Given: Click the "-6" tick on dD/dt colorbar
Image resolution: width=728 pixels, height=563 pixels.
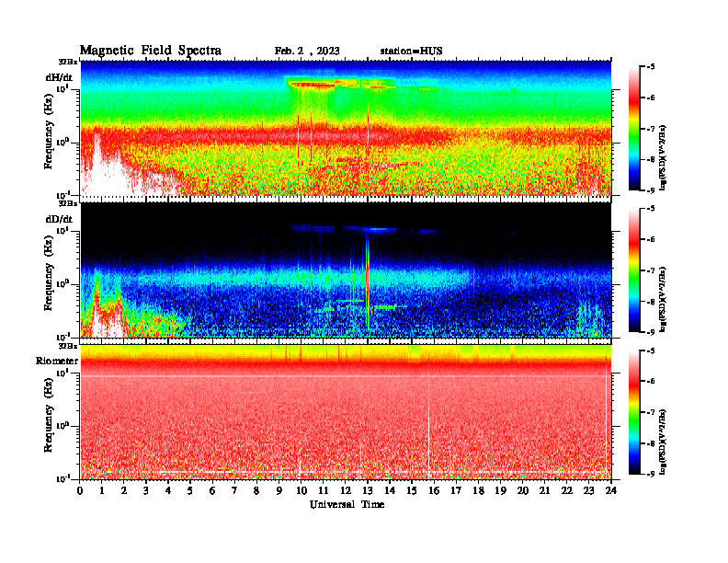Looking at the screenshot, I should pyautogui.click(x=650, y=239).
